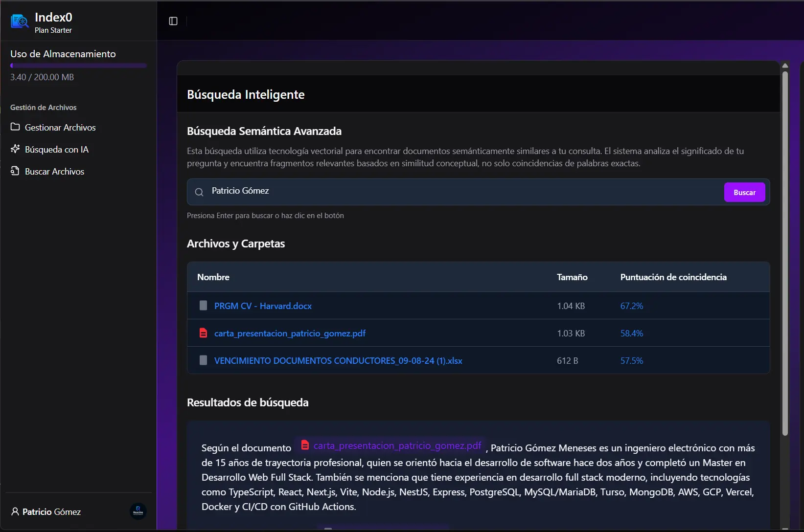The height and width of the screenshot is (532, 804).
Task: Click the storage usage progress bar
Action: [78, 66]
